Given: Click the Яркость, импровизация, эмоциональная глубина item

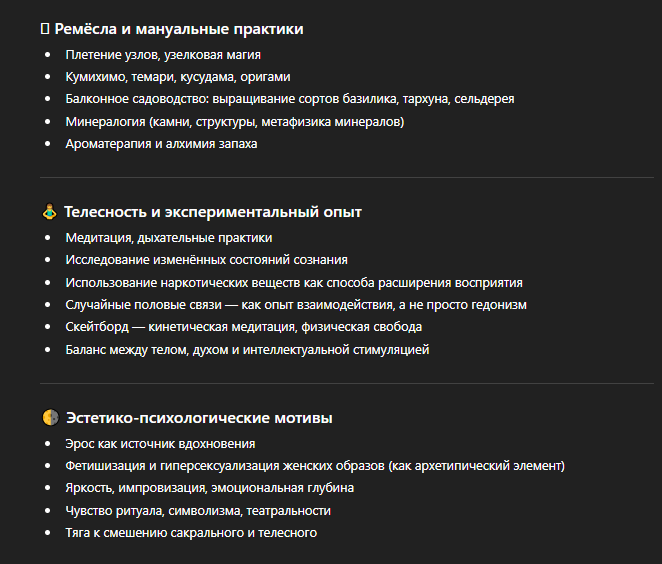Looking at the screenshot, I should 209,488.
